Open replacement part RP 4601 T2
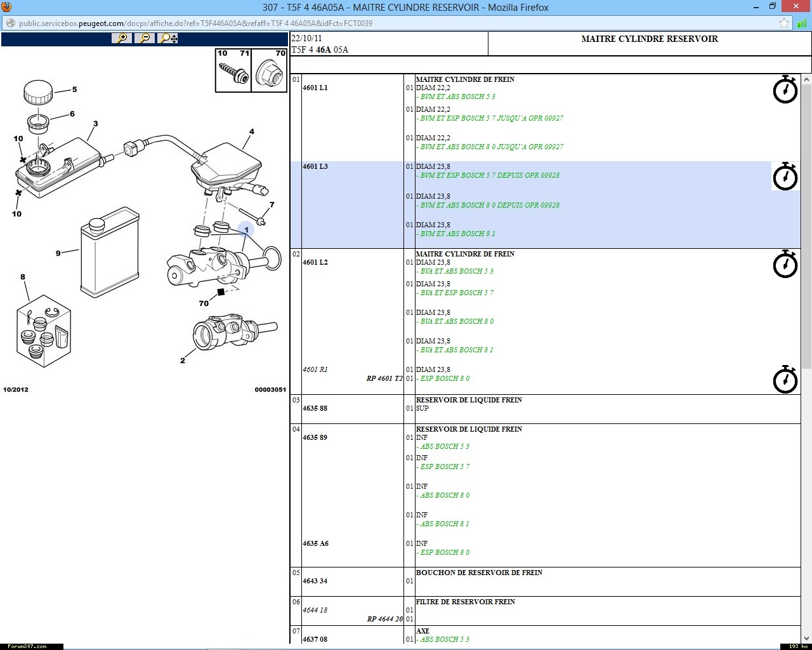The width and height of the screenshot is (812, 650). (x=384, y=379)
